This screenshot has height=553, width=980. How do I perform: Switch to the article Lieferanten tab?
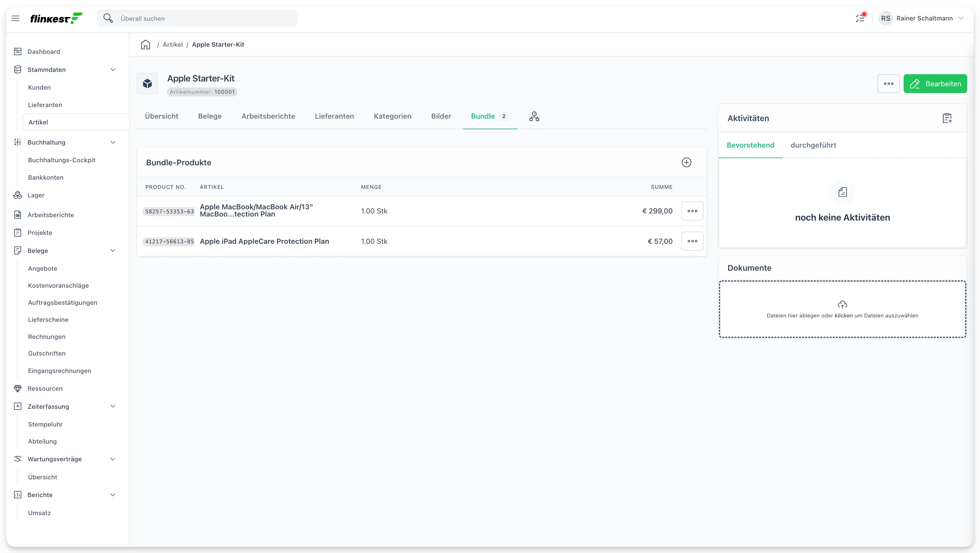tap(334, 116)
